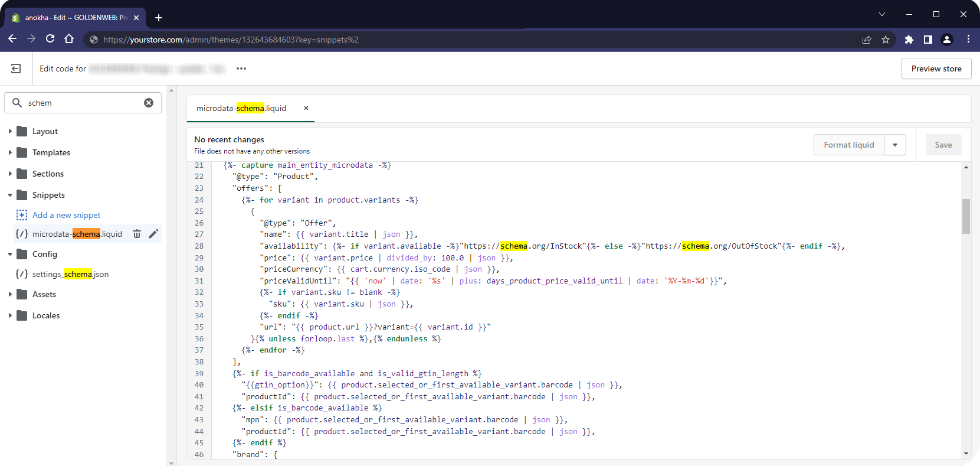Collapse the Snippets folder
980x466 pixels.
tap(10, 195)
